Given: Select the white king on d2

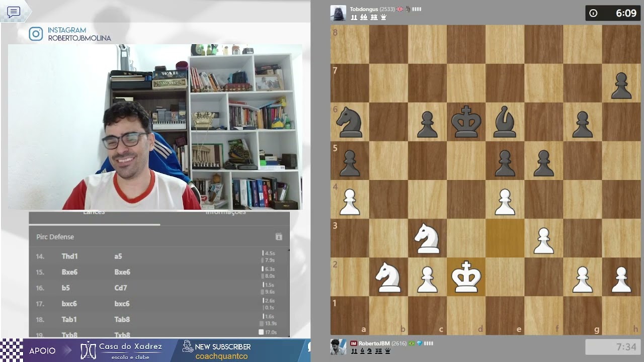Looking at the screenshot, I should pyautogui.click(x=466, y=277).
